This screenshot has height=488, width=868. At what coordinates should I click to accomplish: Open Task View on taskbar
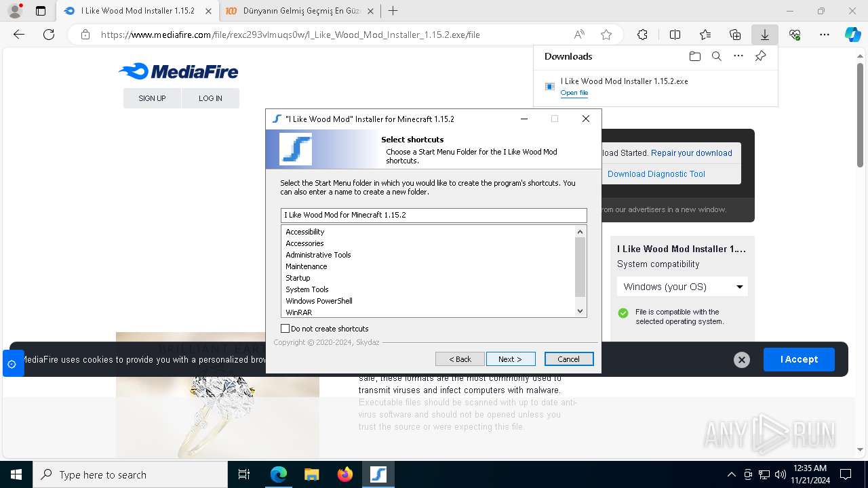pyautogui.click(x=244, y=474)
